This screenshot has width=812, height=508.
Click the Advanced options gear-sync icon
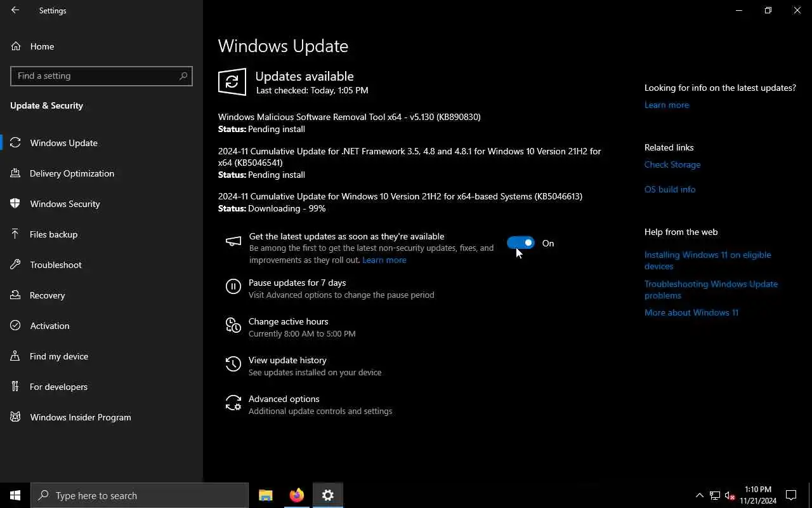[x=233, y=403]
